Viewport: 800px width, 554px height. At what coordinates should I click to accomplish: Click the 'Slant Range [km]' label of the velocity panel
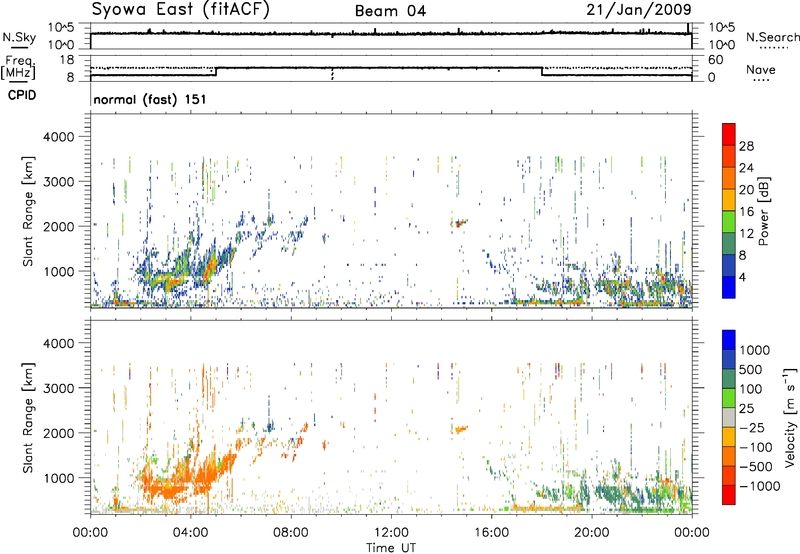[28, 417]
